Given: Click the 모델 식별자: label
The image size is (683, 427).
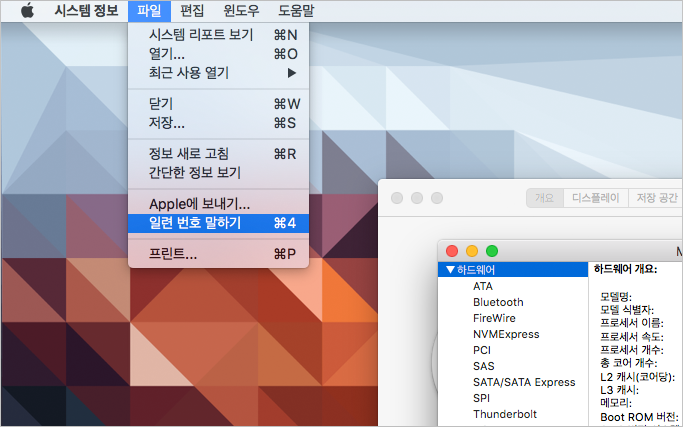Looking at the screenshot, I should click(627, 310).
